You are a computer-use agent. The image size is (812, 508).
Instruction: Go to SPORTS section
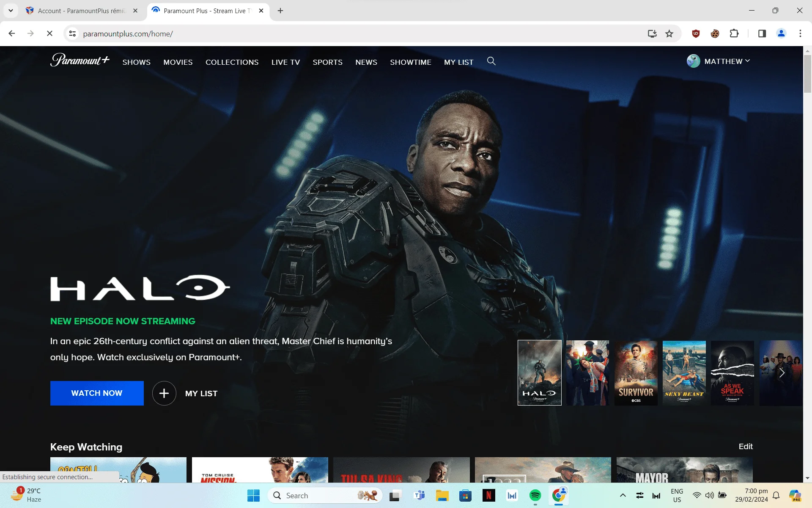328,62
